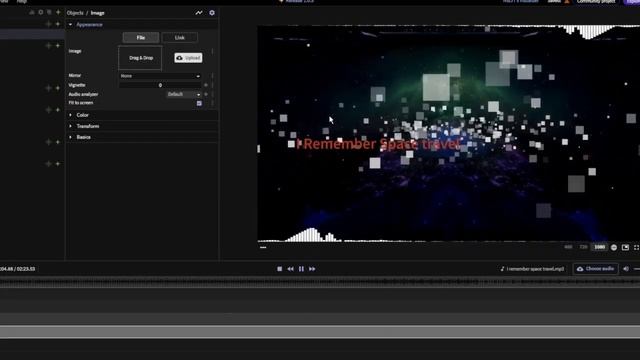
Task: Add a new object with the plus icon
Action: (x=58, y=12)
